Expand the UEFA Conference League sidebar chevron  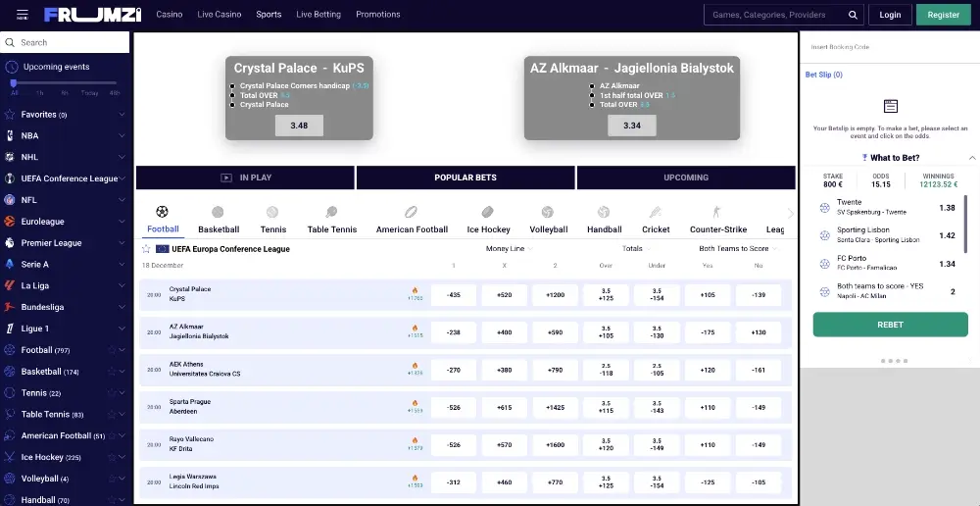click(x=122, y=178)
